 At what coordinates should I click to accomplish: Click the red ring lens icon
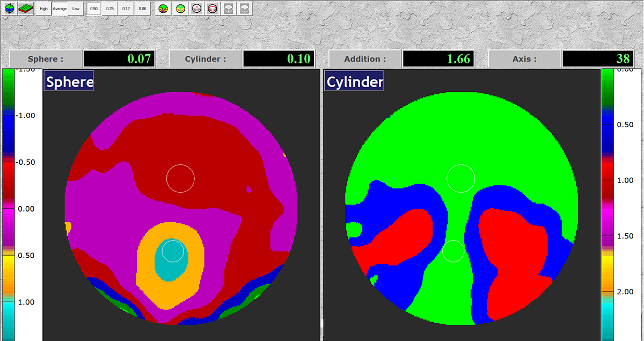[213, 9]
